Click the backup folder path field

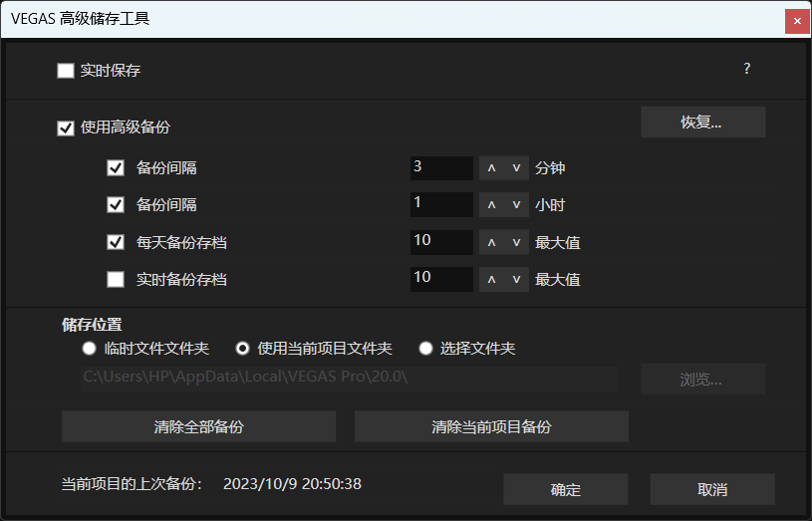[x=349, y=379]
